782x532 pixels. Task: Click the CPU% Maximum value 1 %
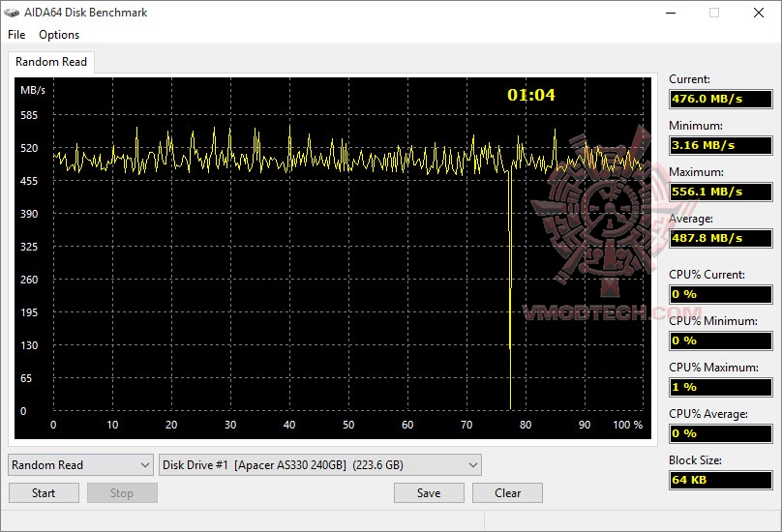click(721, 387)
